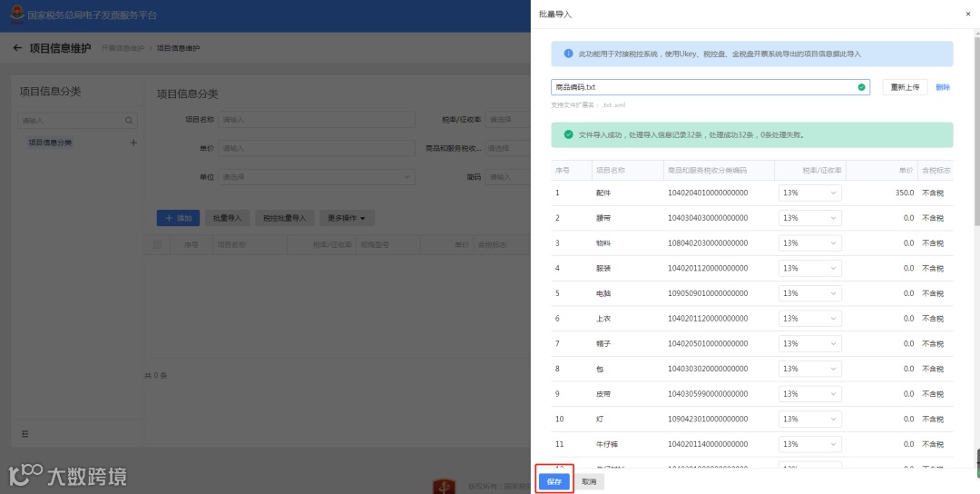Click the price value 350.0
The width and height of the screenshot is (980, 494).
coord(905,193)
